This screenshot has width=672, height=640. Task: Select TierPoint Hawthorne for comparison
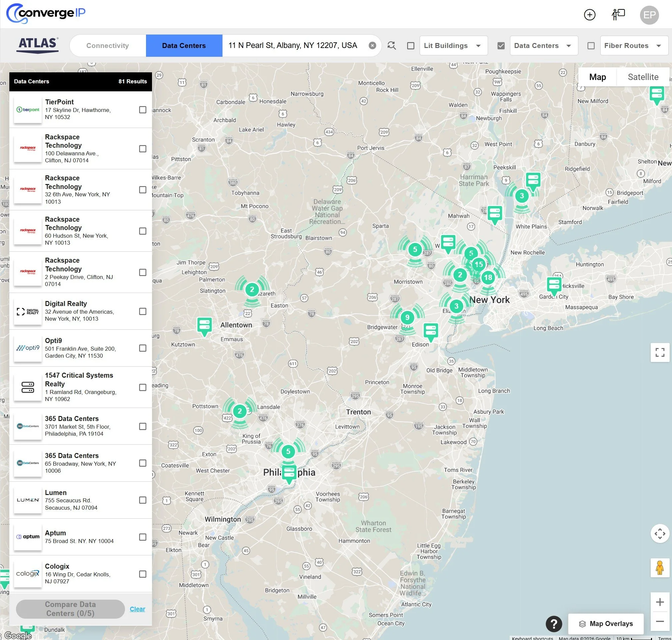click(143, 110)
